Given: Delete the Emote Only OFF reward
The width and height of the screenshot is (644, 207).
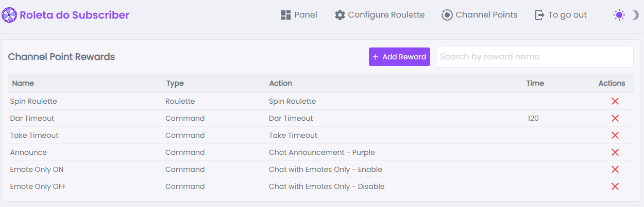Looking at the screenshot, I should [x=615, y=186].
